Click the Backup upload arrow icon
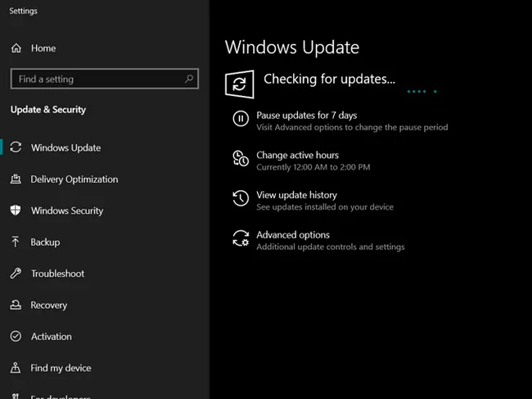This screenshot has height=399, width=532. pos(16,242)
